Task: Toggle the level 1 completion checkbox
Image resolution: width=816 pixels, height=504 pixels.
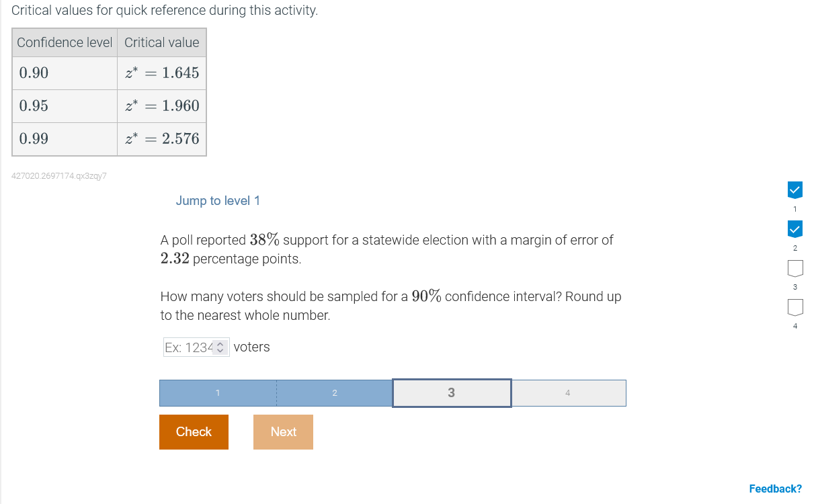Action: (795, 190)
